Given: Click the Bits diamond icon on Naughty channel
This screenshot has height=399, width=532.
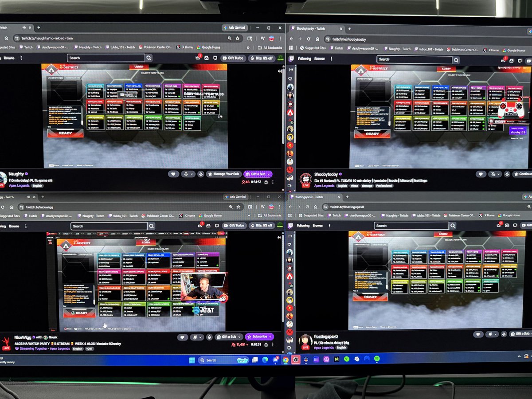Looking at the screenshot, I should [x=200, y=174].
